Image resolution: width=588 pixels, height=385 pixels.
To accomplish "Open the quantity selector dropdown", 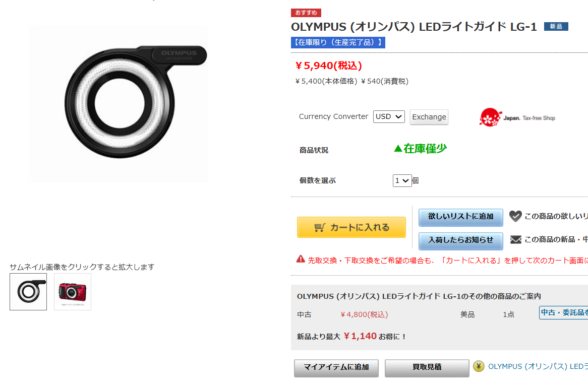I will point(402,181).
